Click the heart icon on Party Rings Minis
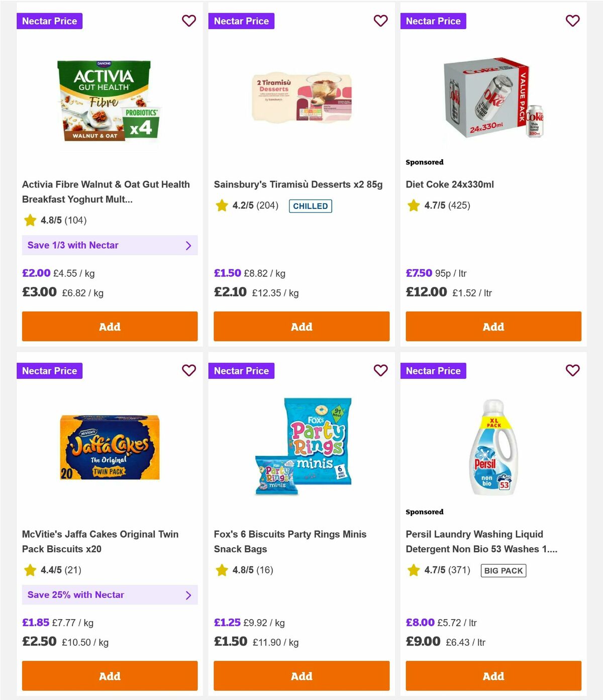The width and height of the screenshot is (603, 700). tap(380, 370)
